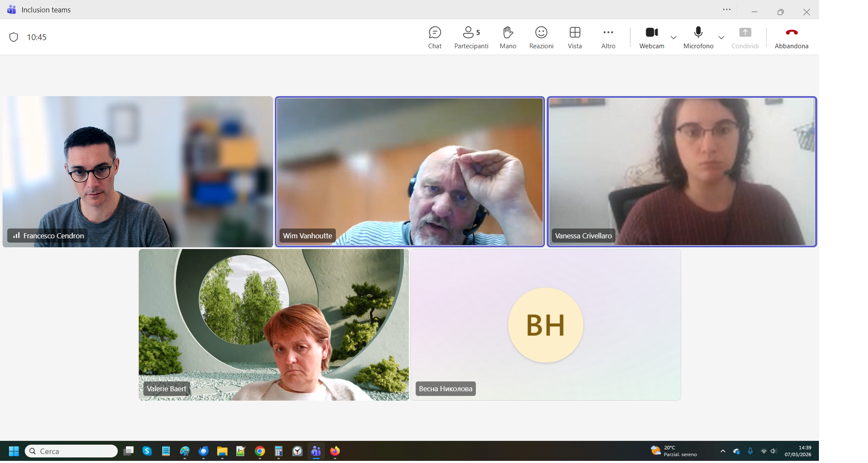Screen dimensions: 868x463
Task: Show hidden system tray icons
Action: [723, 451]
